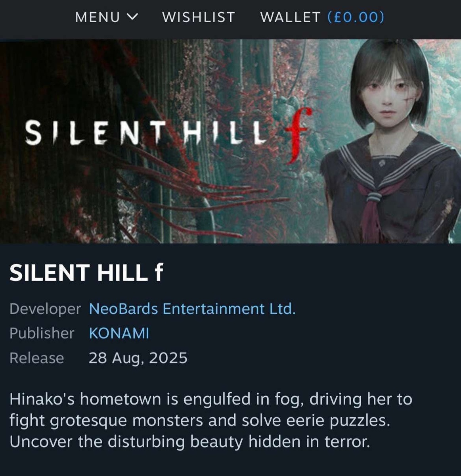Click the Developer field label
This screenshot has width=461, height=476.
[x=45, y=309]
